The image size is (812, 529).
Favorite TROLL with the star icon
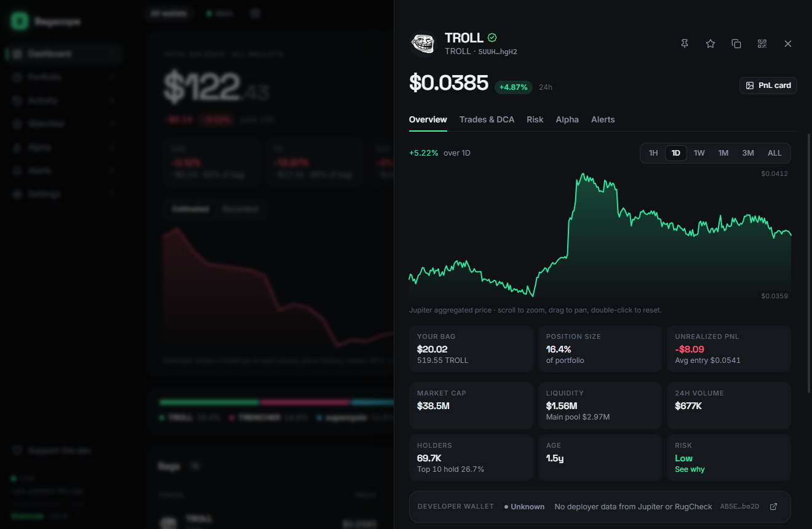710,44
